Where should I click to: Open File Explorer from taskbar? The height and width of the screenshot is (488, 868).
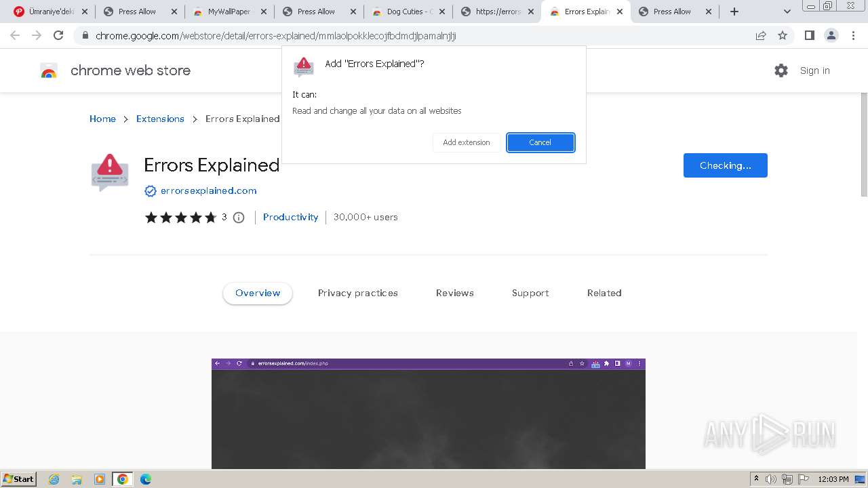tap(77, 479)
